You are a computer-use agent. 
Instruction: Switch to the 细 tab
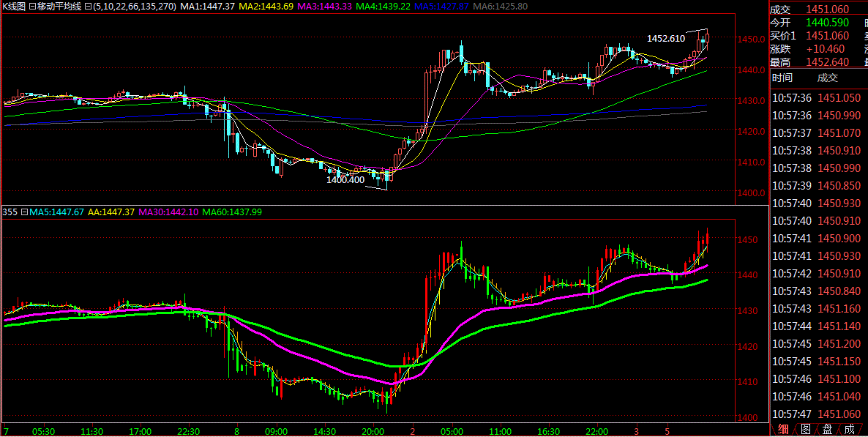coord(783,429)
